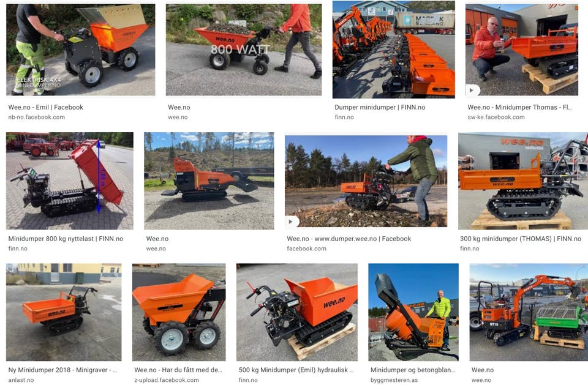Open the 300 kg minidumper on pallet image

coord(523,181)
